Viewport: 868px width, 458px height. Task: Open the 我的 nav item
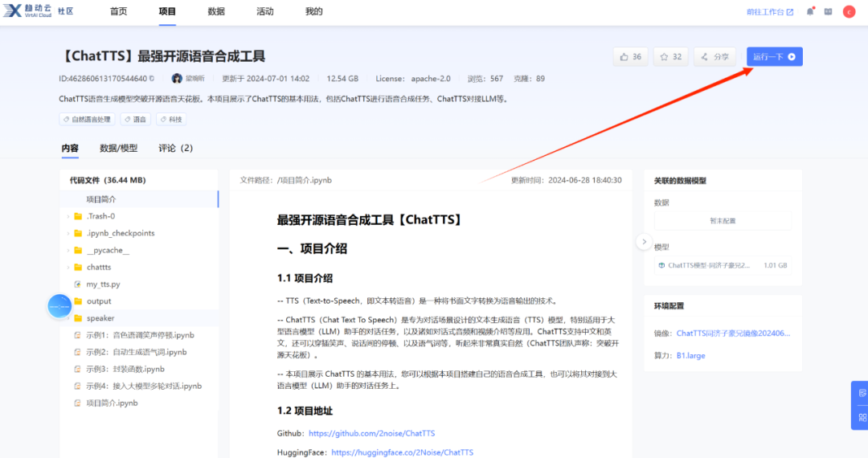(314, 11)
